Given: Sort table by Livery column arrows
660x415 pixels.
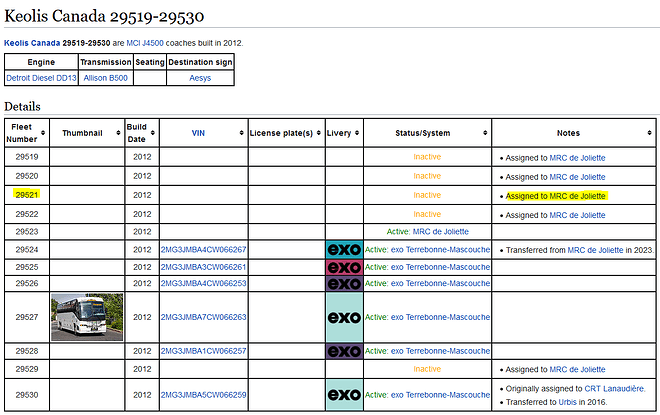Looking at the screenshot, I should (x=357, y=133).
